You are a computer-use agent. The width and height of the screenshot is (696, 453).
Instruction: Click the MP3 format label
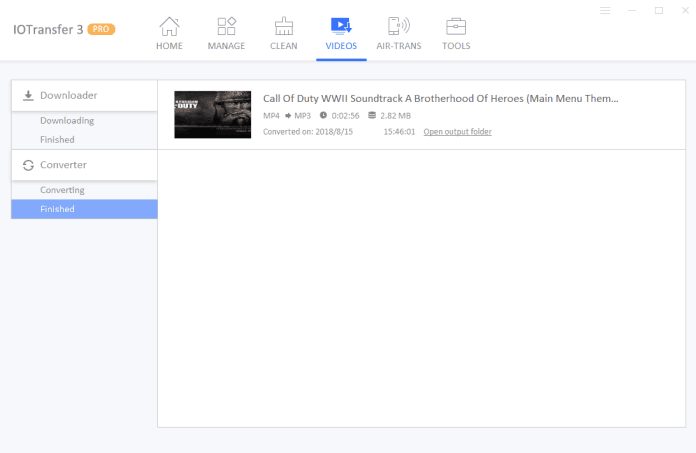(x=302, y=116)
